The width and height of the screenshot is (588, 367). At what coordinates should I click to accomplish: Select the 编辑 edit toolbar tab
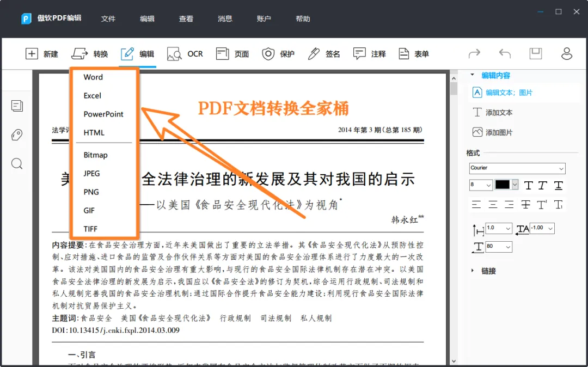tap(137, 54)
